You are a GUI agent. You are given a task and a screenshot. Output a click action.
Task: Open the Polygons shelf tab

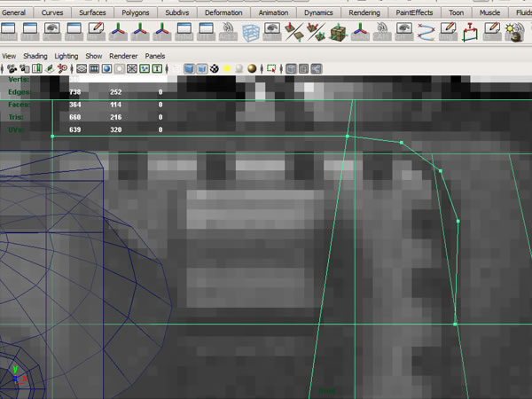coord(137,13)
